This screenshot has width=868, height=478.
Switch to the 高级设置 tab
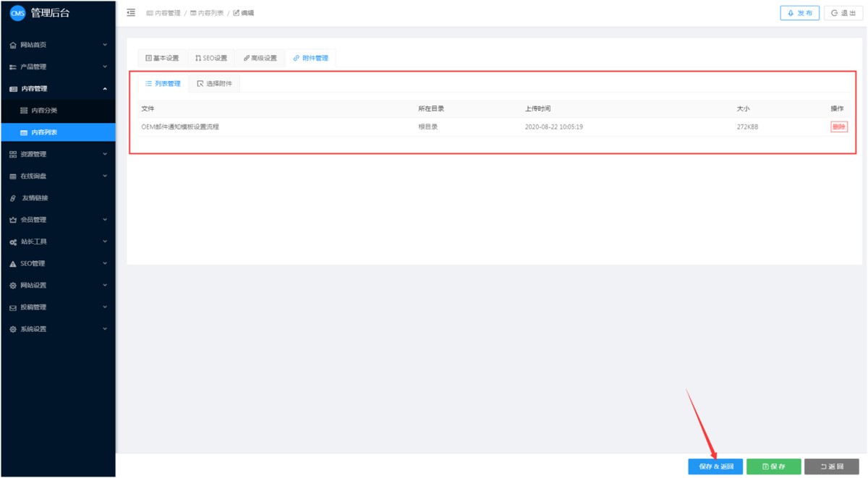[x=260, y=58]
